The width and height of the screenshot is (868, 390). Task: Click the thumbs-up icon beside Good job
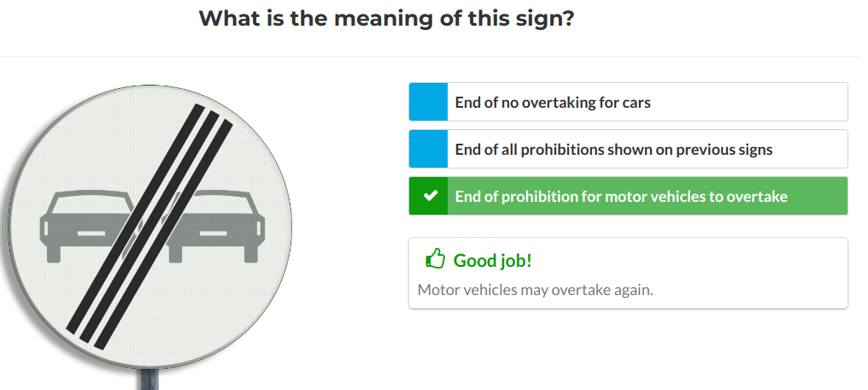point(436,259)
